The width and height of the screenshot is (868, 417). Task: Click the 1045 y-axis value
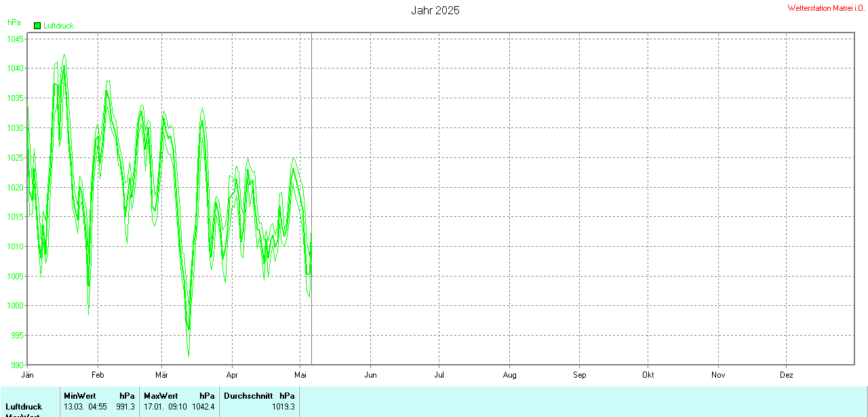point(16,39)
